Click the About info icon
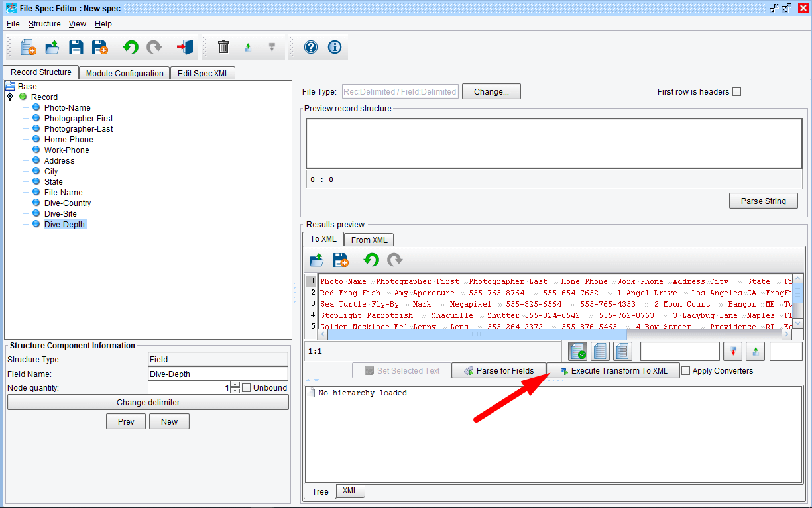Screen dimensions: 812x508 pos(334,48)
